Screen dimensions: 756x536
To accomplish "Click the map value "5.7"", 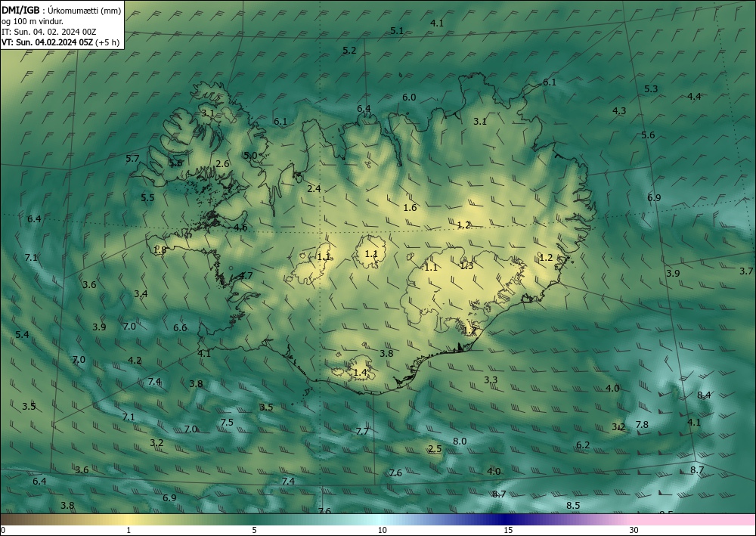I will tap(132, 159).
